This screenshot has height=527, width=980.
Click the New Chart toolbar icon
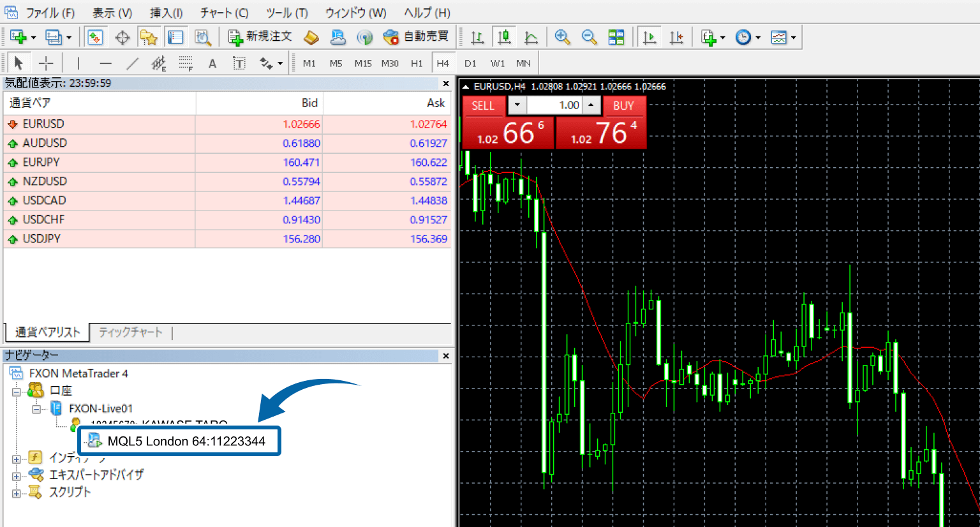(x=18, y=38)
